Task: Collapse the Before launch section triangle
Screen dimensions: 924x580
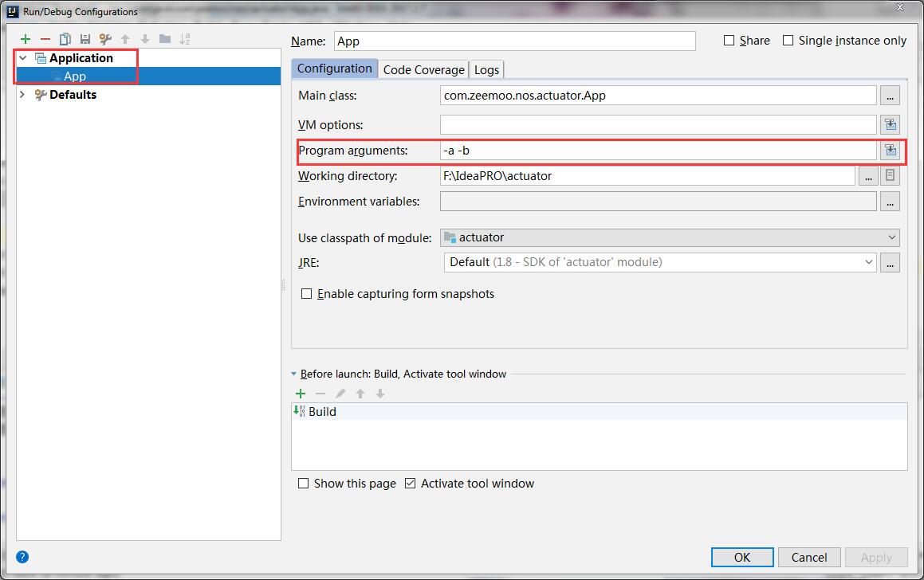Action: (x=294, y=374)
